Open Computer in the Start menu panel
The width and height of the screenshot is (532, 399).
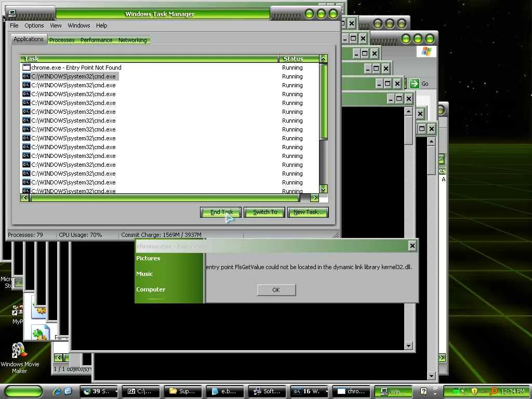point(151,289)
